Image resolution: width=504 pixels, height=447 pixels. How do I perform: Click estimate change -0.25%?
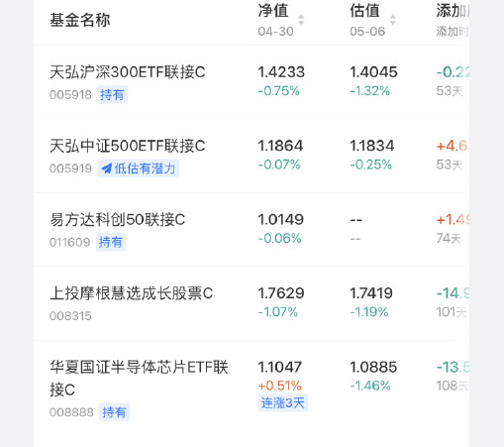point(371,165)
